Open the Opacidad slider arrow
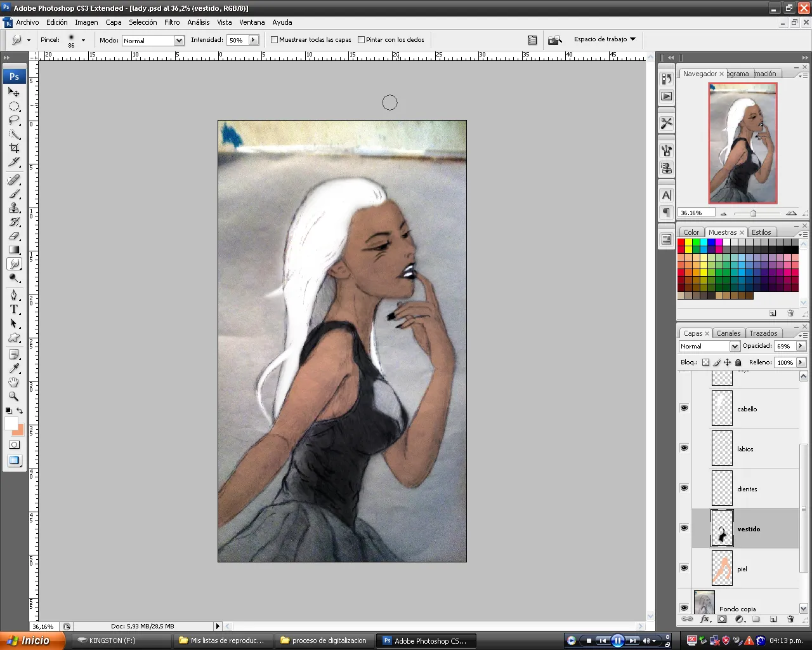Screen dimensions: 812x650 pos(801,346)
